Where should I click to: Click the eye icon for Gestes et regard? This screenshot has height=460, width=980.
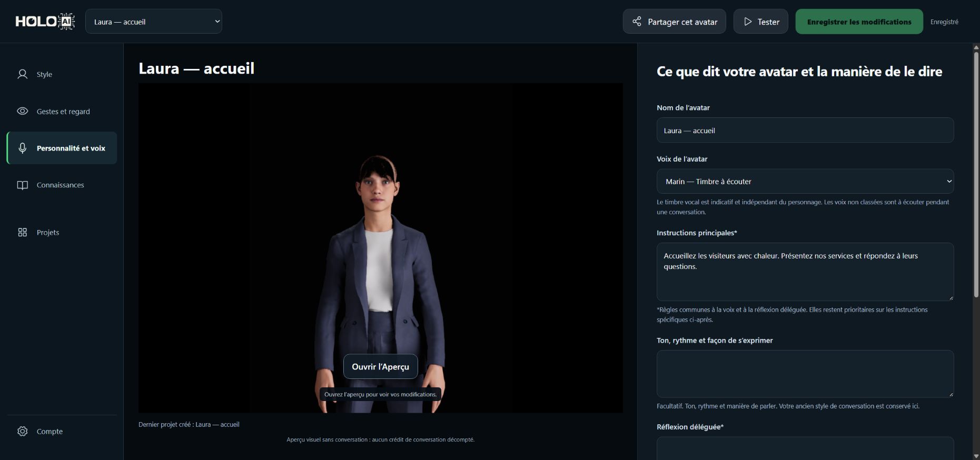point(22,111)
